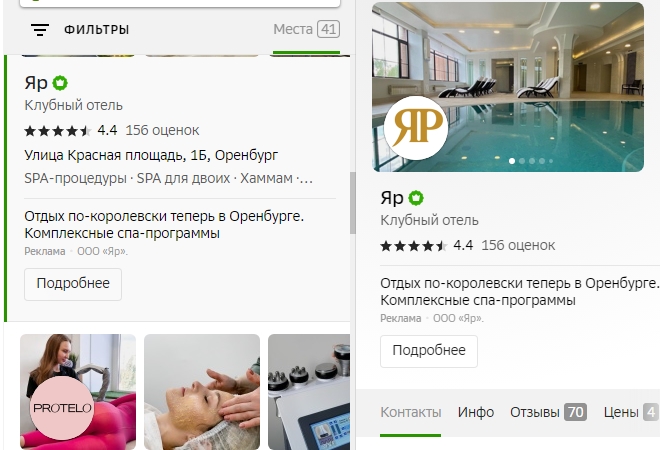This screenshot has height=450, width=660.
Task: Open the ФИЛЬТРЫ filter panel
Action: (96, 30)
